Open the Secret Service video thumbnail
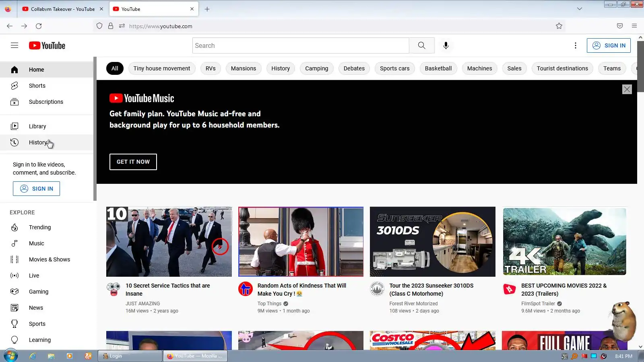This screenshot has height=362, width=644. point(169,242)
